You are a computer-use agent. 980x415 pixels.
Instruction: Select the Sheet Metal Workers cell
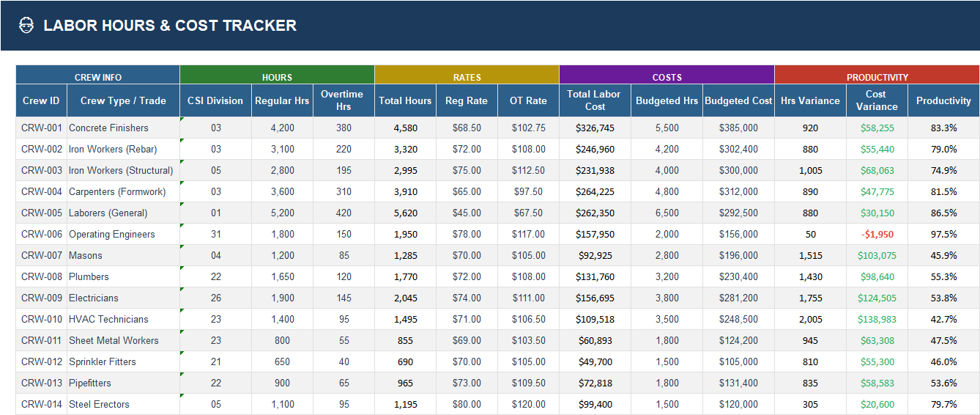[x=123, y=340]
